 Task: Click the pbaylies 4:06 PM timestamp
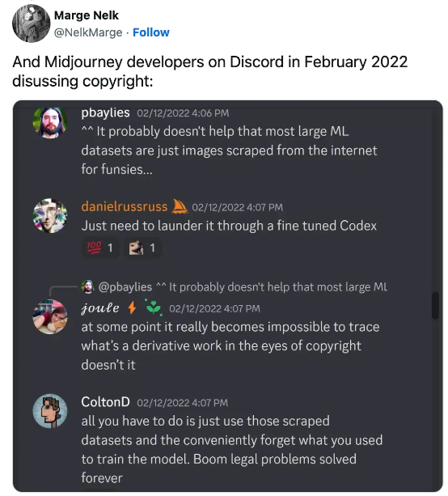coord(183,113)
